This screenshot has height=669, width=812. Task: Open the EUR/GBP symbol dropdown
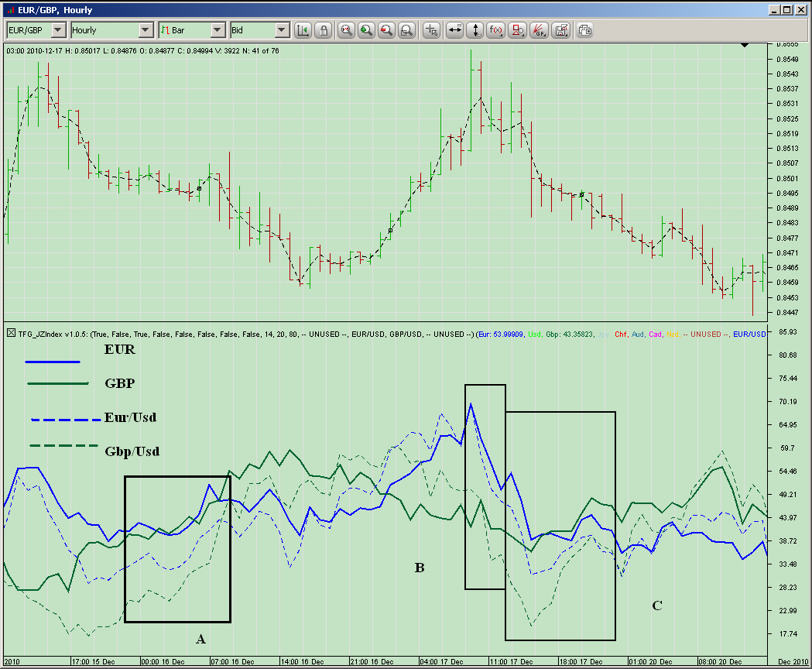[58, 30]
